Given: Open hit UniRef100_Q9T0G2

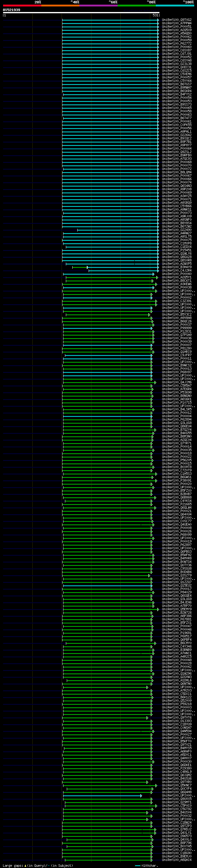Looking at the screenshot, I should click(177, 20).
